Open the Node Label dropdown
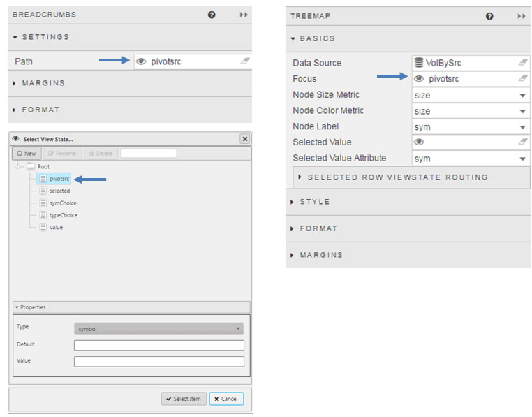This screenshot has width=532, height=417. point(522,127)
